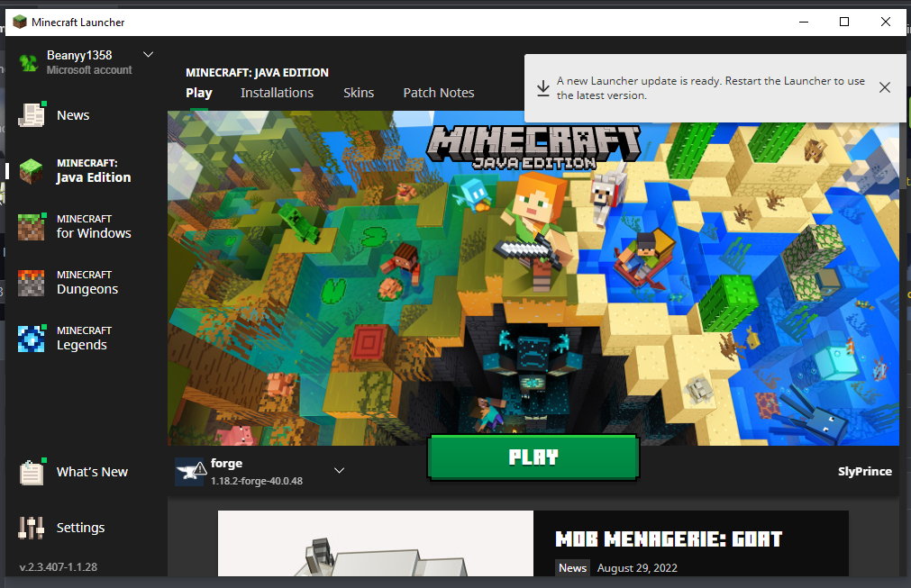
Task: Open the Mob Menagerie: Goat article
Action: 669,539
